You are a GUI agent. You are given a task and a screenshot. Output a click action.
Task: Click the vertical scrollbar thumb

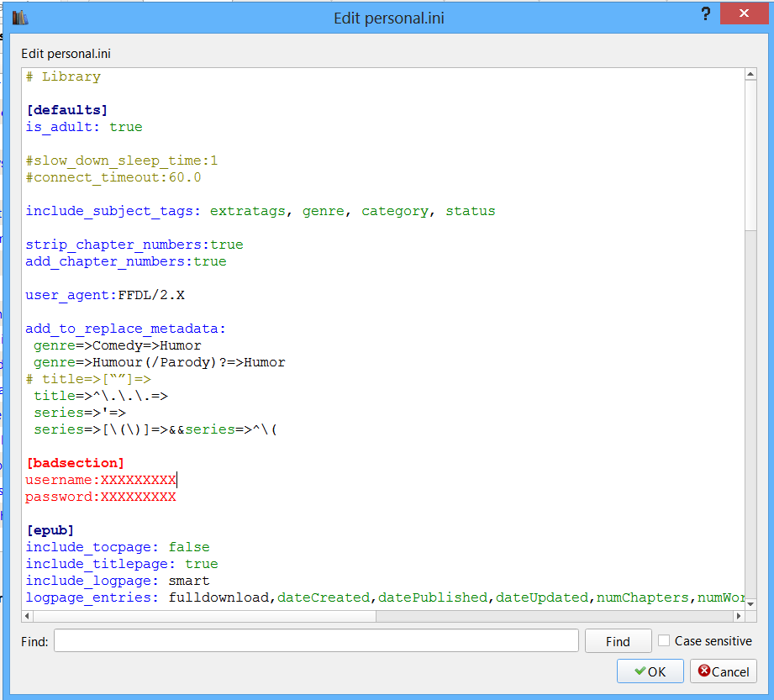click(x=750, y=155)
